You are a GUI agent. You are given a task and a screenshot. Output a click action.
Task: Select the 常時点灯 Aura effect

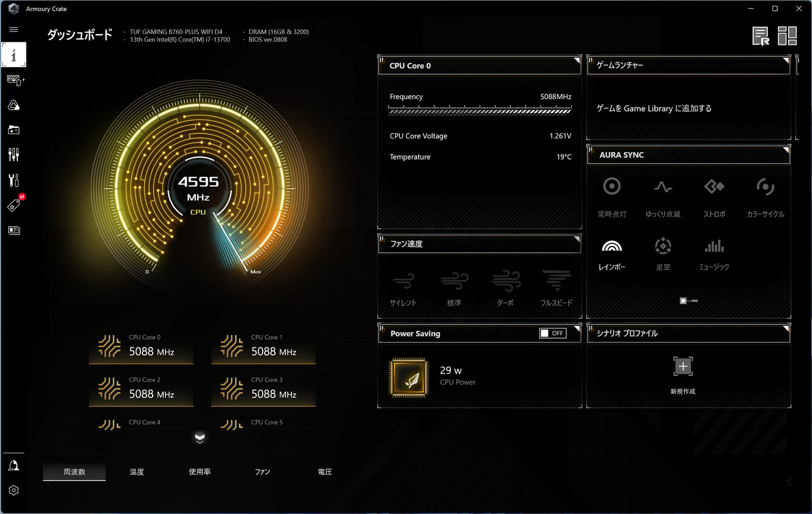(x=612, y=197)
